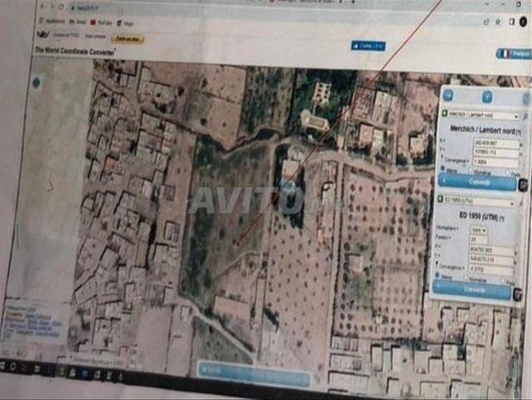Click the dark icon right of first Convert button
532x400 pixels.
(523, 184)
